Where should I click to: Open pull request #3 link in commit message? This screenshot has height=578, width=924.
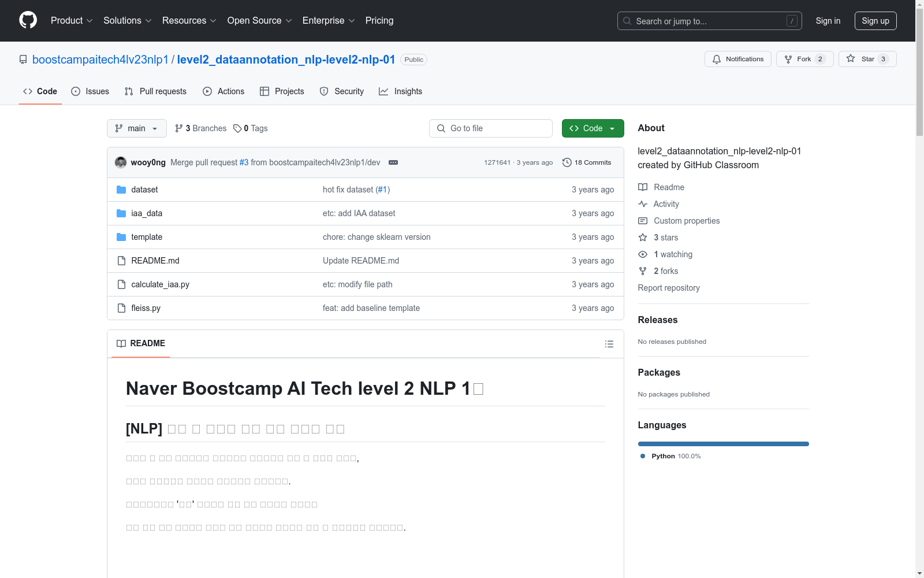[244, 162]
